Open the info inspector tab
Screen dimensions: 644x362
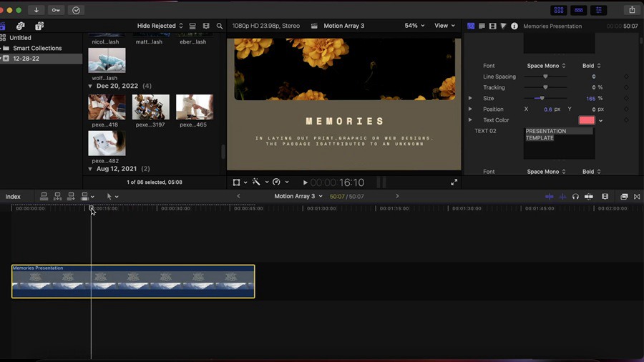coord(514,26)
